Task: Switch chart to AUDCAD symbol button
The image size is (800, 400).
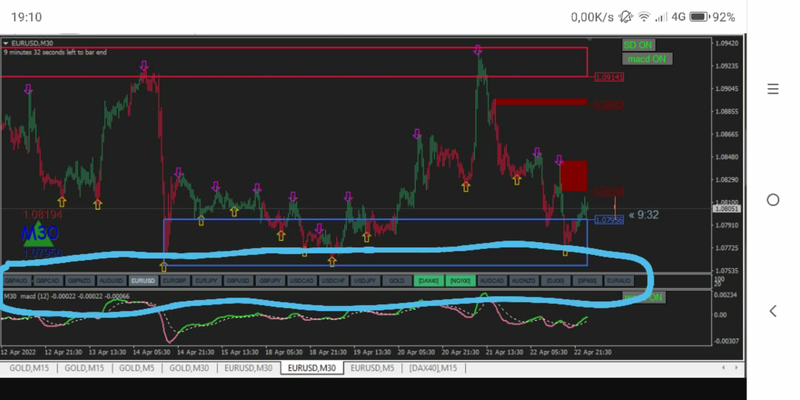Action: pyautogui.click(x=492, y=281)
